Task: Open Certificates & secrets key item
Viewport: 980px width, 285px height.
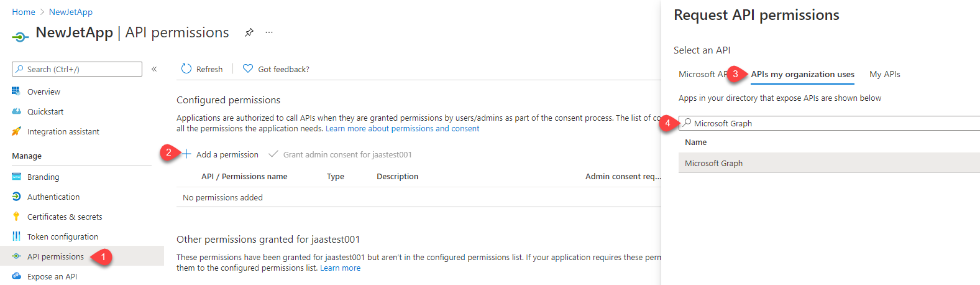Action: coord(65,217)
